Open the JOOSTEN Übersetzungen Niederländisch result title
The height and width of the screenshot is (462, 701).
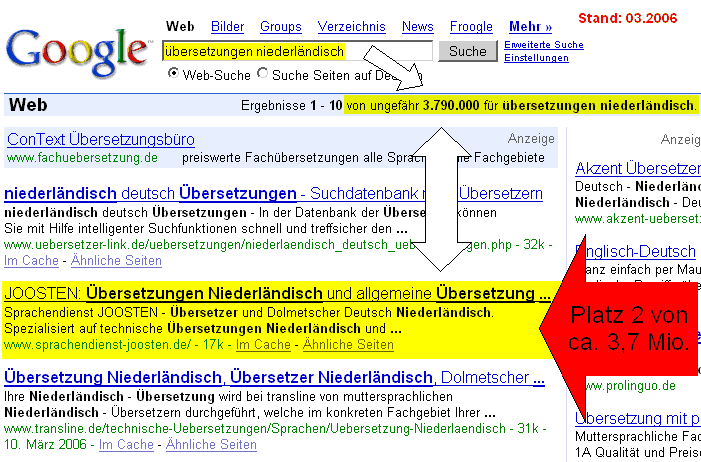pyautogui.click(x=277, y=293)
